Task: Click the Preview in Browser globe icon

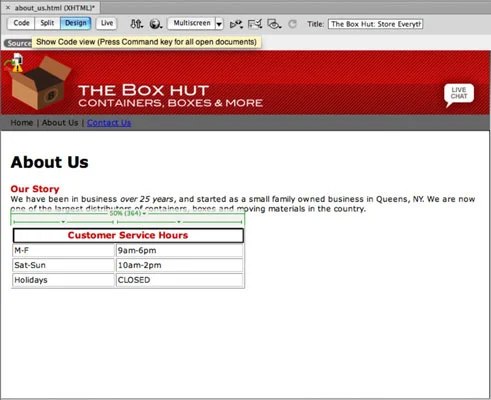Action: pyautogui.click(x=155, y=24)
